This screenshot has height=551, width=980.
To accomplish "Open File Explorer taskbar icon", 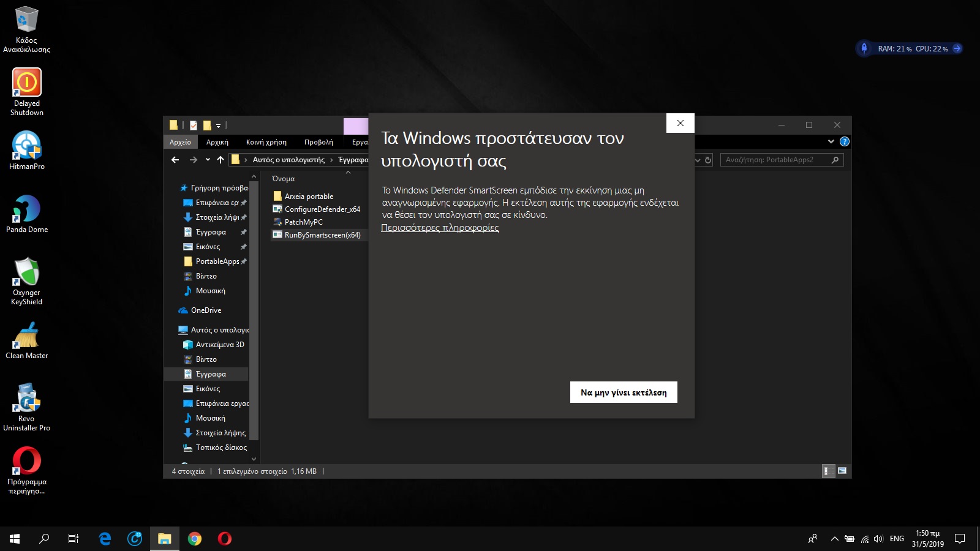I will pyautogui.click(x=164, y=539).
